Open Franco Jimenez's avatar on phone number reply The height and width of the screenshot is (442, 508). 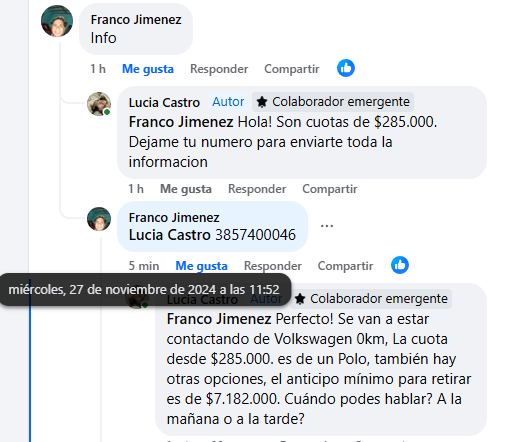click(99, 219)
